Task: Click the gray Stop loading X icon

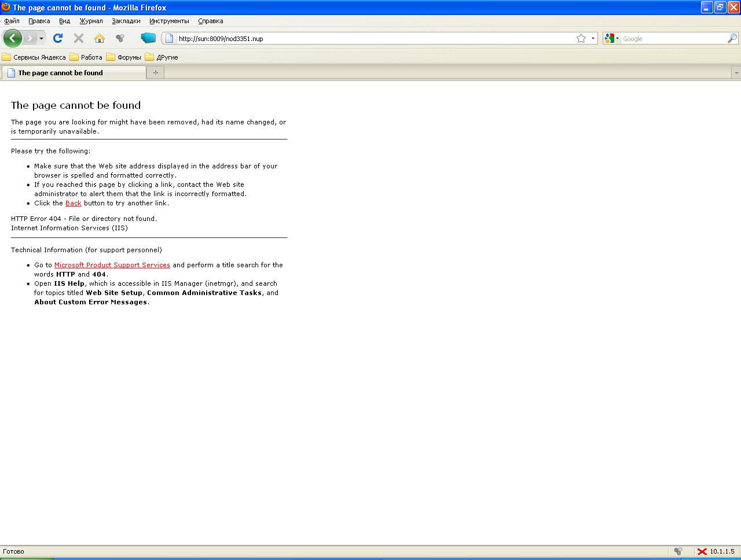Action: (x=79, y=38)
